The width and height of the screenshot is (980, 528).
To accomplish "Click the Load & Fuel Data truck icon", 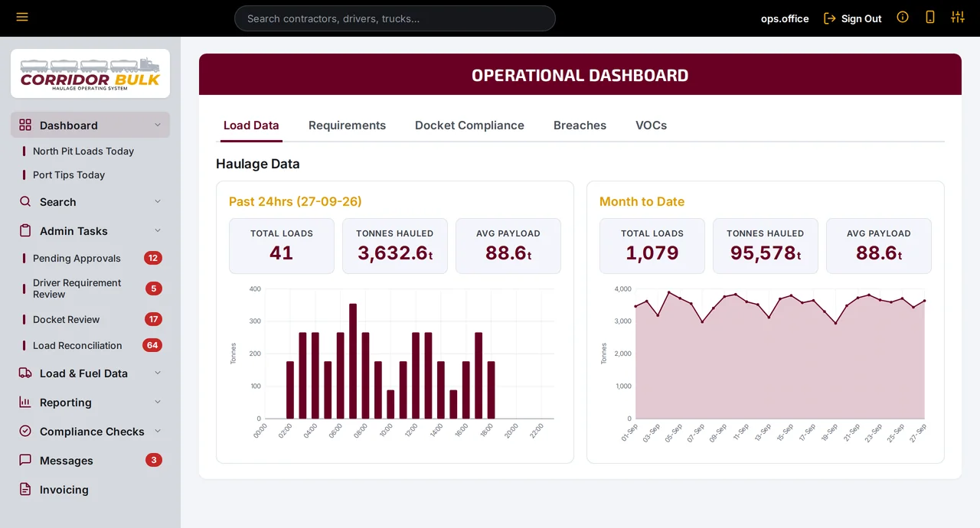I will [x=25, y=373].
